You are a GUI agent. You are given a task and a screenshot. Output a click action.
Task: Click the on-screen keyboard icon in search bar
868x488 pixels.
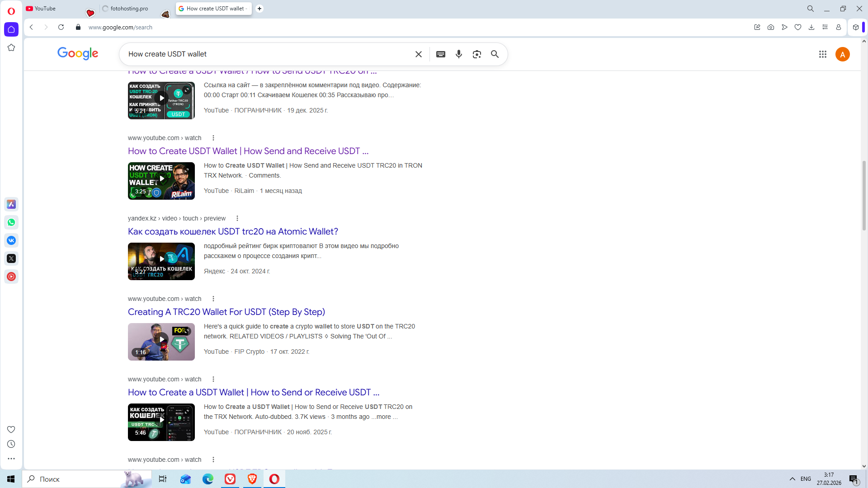point(441,54)
